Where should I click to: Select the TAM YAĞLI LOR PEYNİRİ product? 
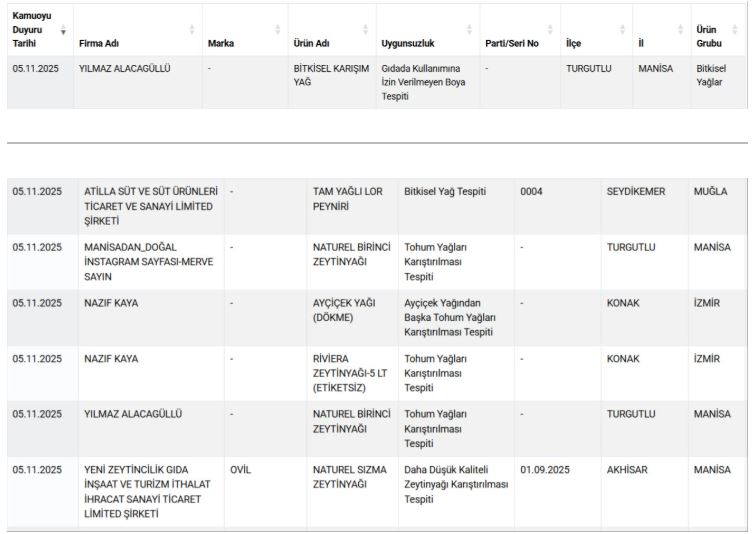350,198
